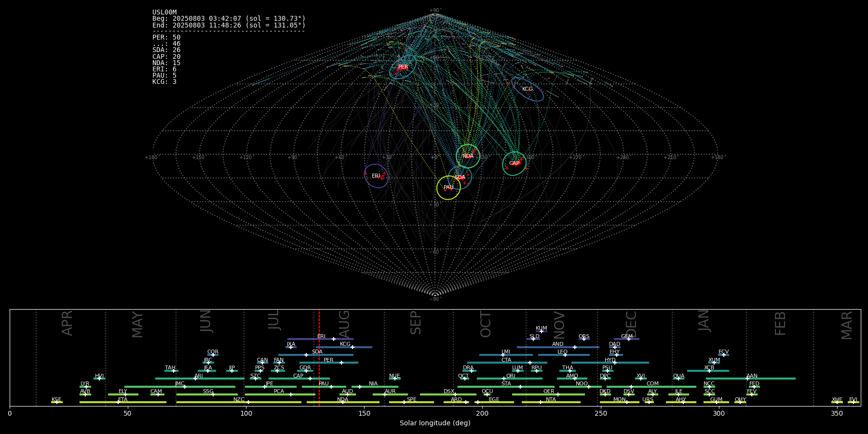
Task: Click the QUA shower marker in the timeline
Action: 678,379
